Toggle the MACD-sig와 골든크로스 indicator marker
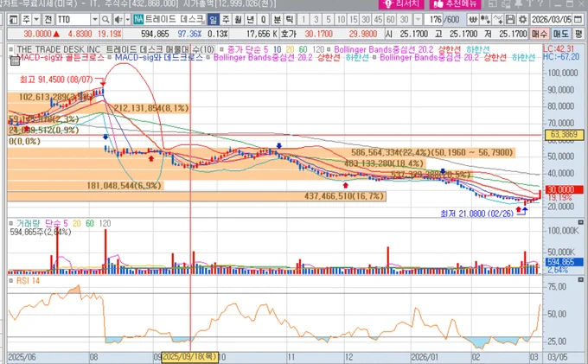This screenshot has height=364, width=588. tap(11, 57)
